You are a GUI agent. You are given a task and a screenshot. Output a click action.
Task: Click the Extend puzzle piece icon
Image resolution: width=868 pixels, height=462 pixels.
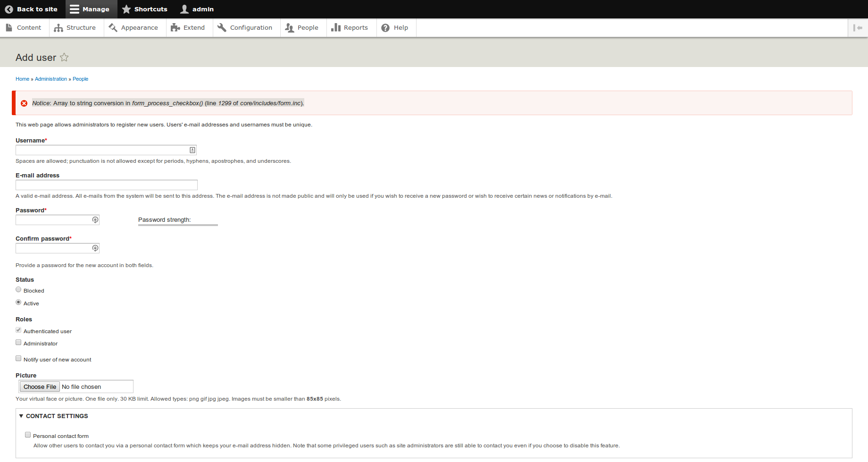click(175, 27)
